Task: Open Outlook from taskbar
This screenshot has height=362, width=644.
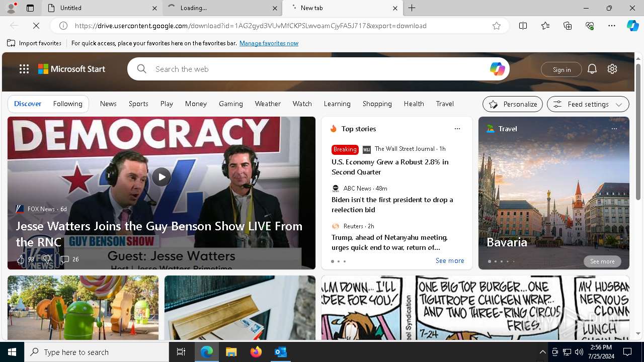Action: coord(280,352)
